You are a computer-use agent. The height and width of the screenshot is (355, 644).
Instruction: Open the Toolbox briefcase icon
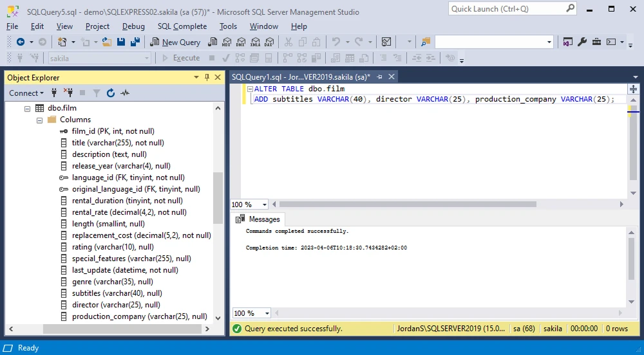[596, 42]
